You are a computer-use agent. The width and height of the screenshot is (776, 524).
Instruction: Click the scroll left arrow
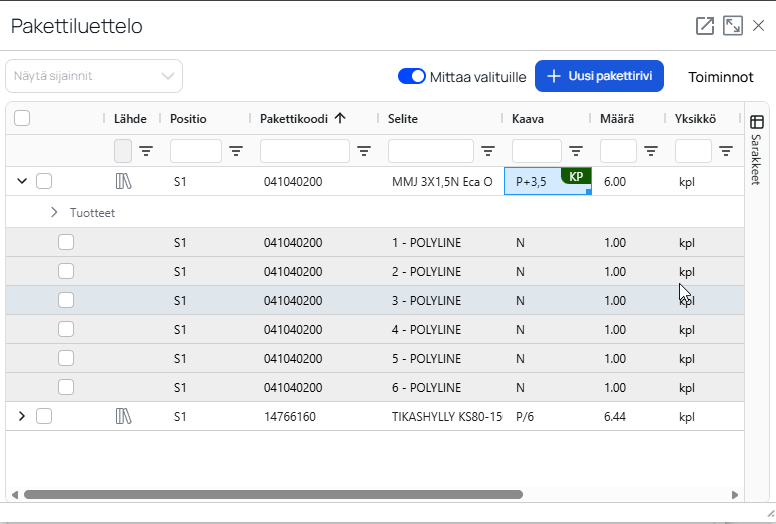click(x=14, y=495)
